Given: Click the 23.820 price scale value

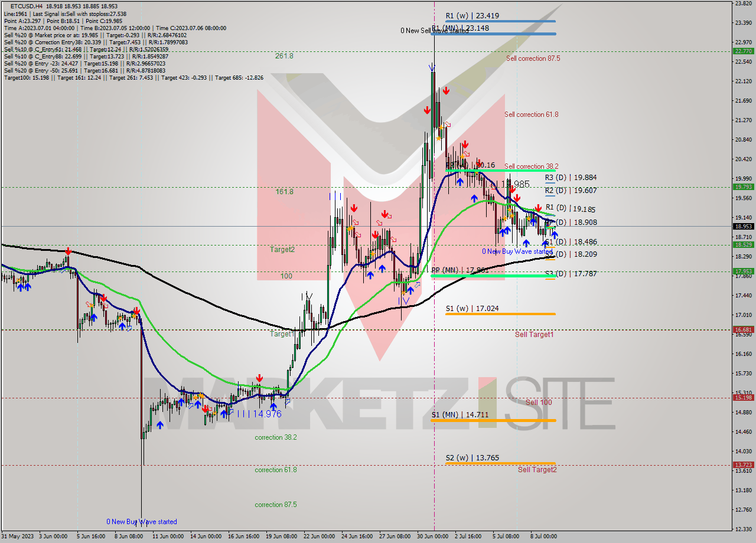Looking at the screenshot, I should (x=743, y=4).
